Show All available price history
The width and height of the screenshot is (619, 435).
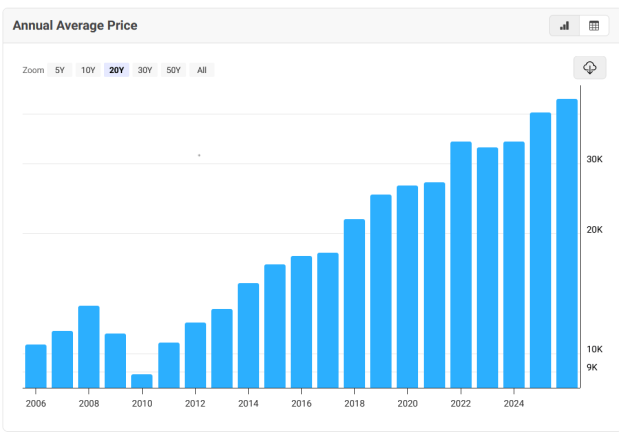tap(202, 70)
